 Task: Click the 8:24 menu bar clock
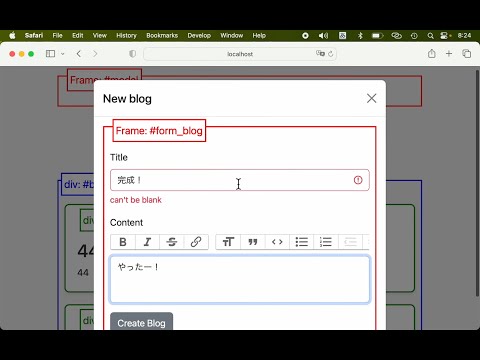(x=464, y=36)
